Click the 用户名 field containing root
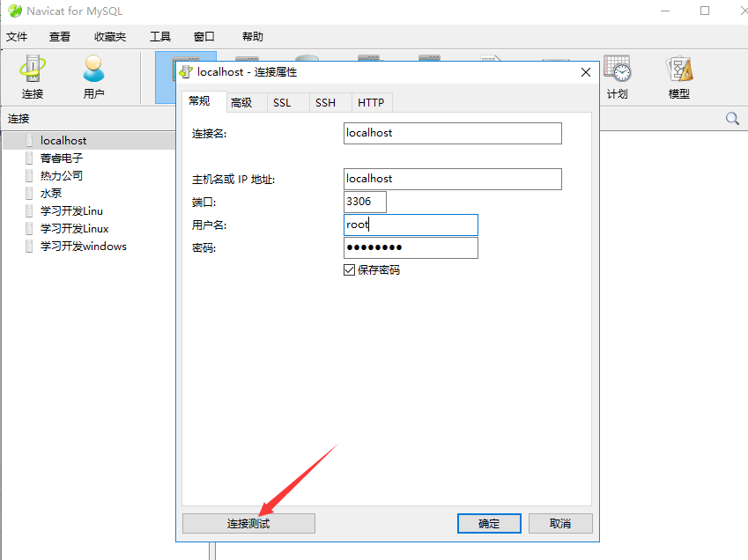748x560 pixels. [x=411, y=225]
